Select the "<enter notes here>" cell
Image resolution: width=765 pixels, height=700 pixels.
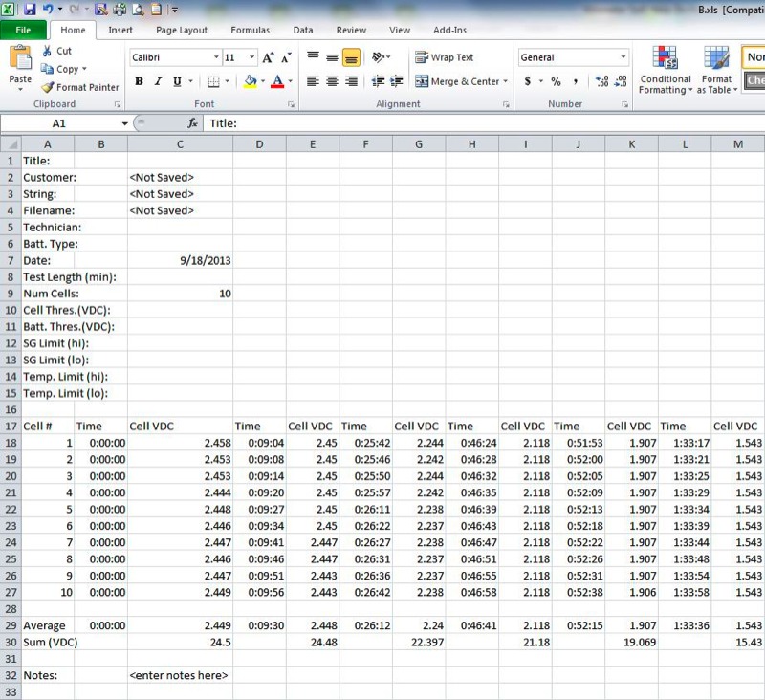(180, 675)
